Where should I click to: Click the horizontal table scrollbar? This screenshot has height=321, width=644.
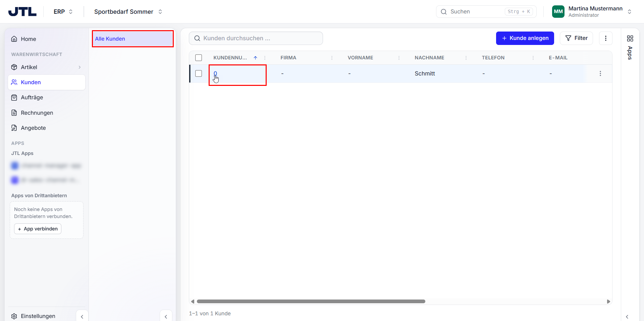[311, 302]
